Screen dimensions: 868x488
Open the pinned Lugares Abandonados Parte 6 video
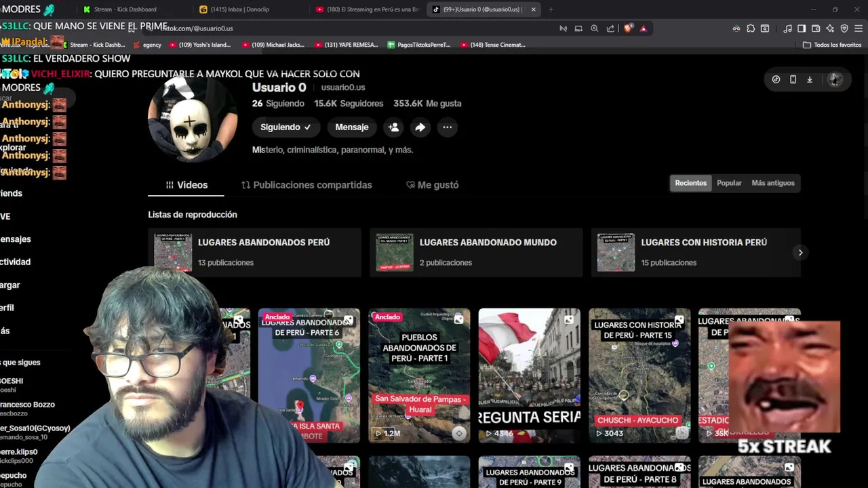[x=309, y=375]
